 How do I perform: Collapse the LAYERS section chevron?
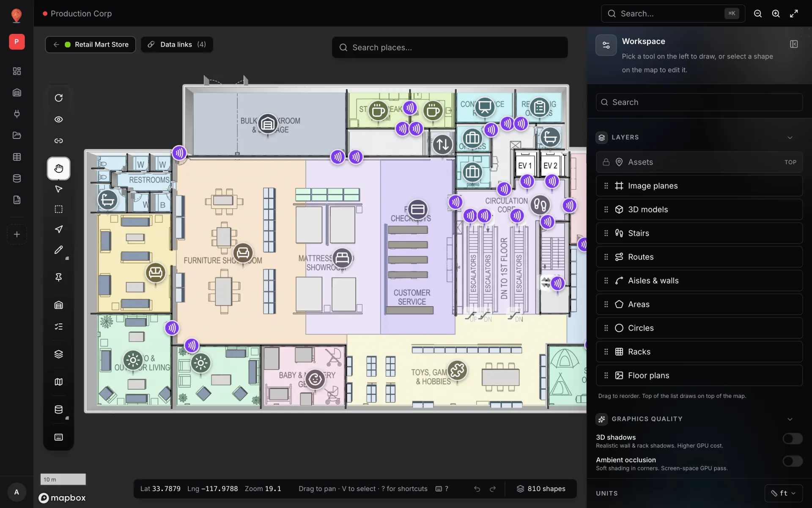[790, 138]
